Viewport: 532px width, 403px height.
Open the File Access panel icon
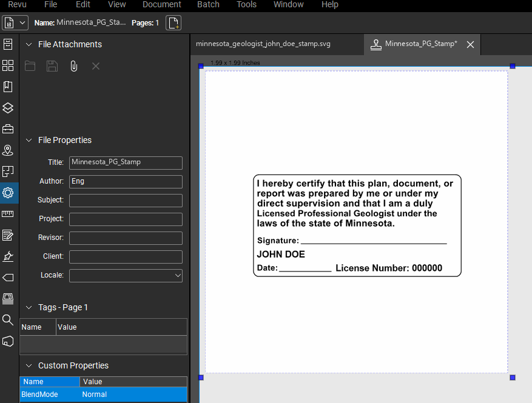(8, 44)
